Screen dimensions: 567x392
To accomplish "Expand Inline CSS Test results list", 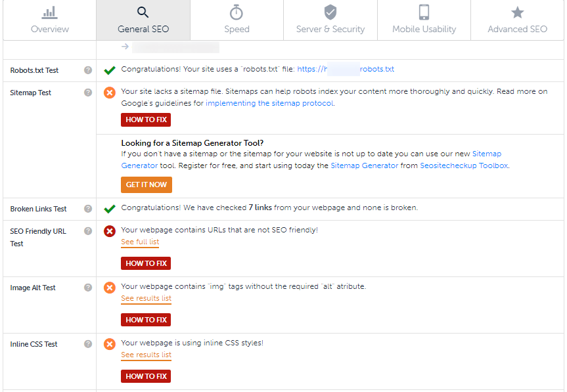I will (146, 355).
